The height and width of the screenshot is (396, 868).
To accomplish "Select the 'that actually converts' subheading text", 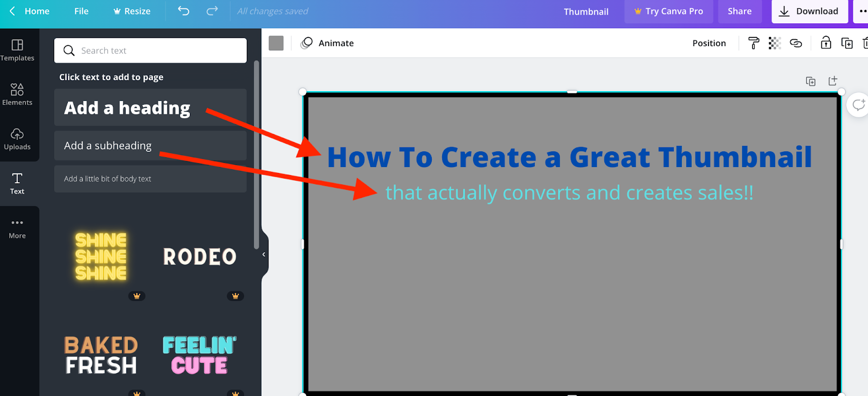I will point(569,193).
